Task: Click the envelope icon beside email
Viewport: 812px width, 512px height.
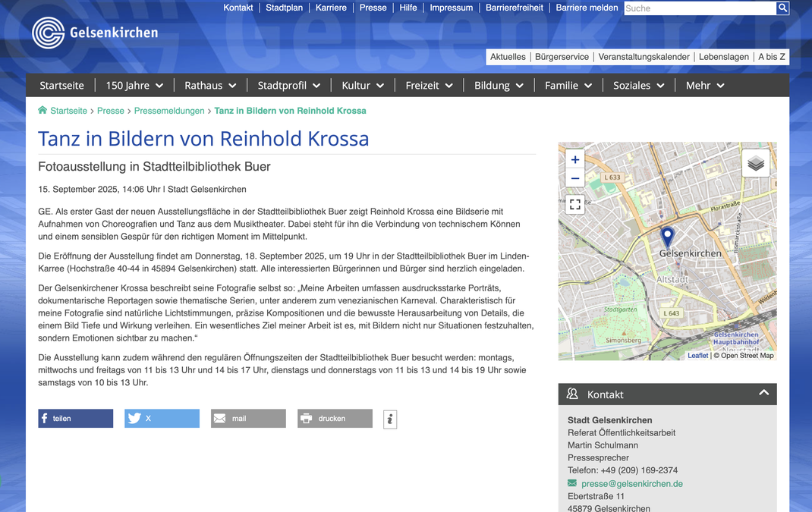Action: tap(572, 483)
